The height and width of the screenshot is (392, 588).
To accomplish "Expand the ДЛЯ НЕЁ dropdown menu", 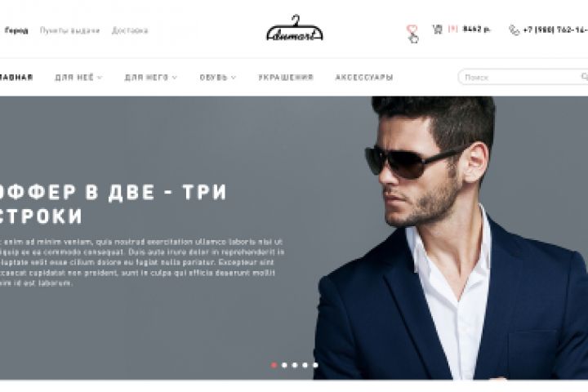I will click(78, 78).
